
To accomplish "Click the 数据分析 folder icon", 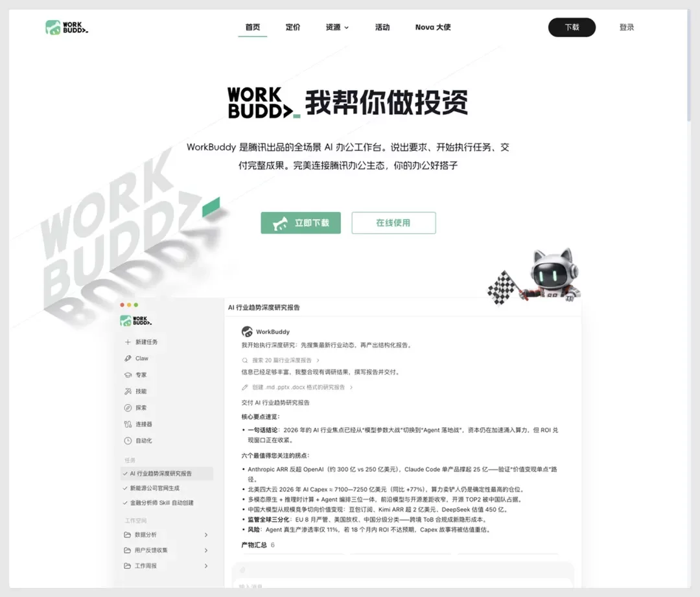I will pyautogui.click(x=127, y=535).
